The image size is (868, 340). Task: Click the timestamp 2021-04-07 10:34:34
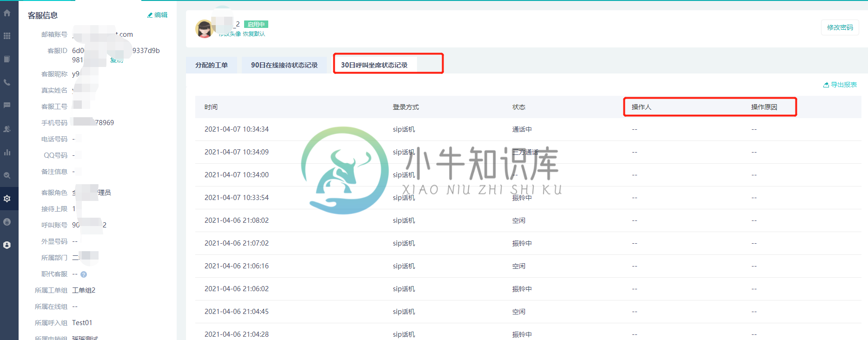237,129
